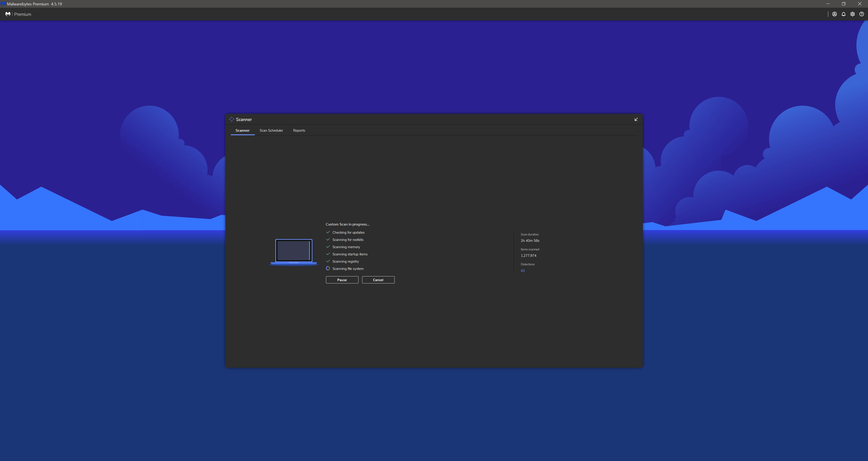Click the Malwarebytes logo in header
The height and width of the screenshot is (461, 868).
pyautogui.click(x=8, y=14)
